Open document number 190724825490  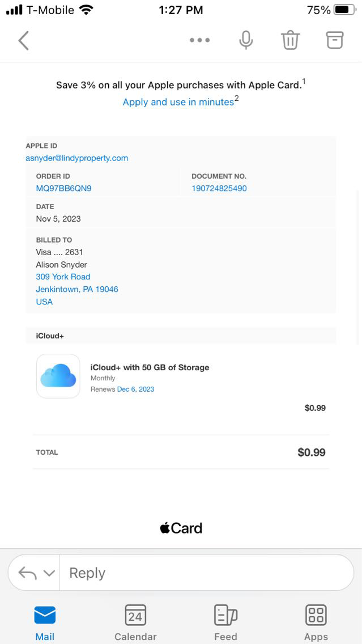click(x=219, y=188)
